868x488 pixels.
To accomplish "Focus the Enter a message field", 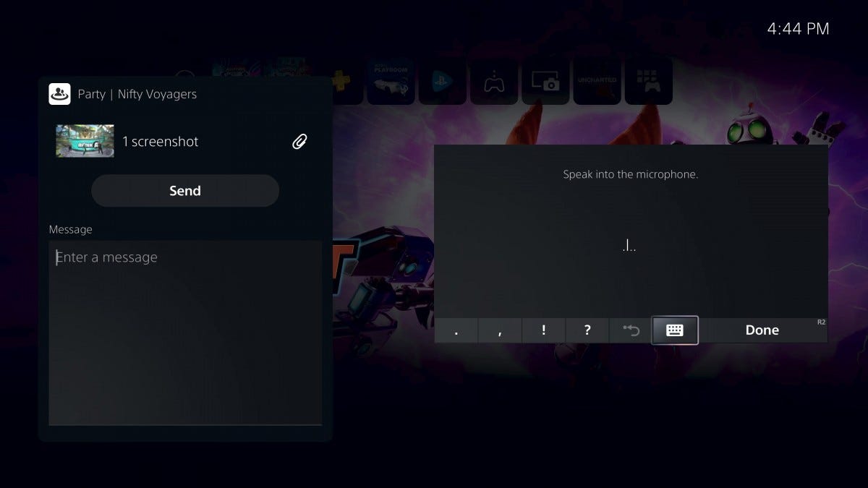I will (x=185, y=333).
